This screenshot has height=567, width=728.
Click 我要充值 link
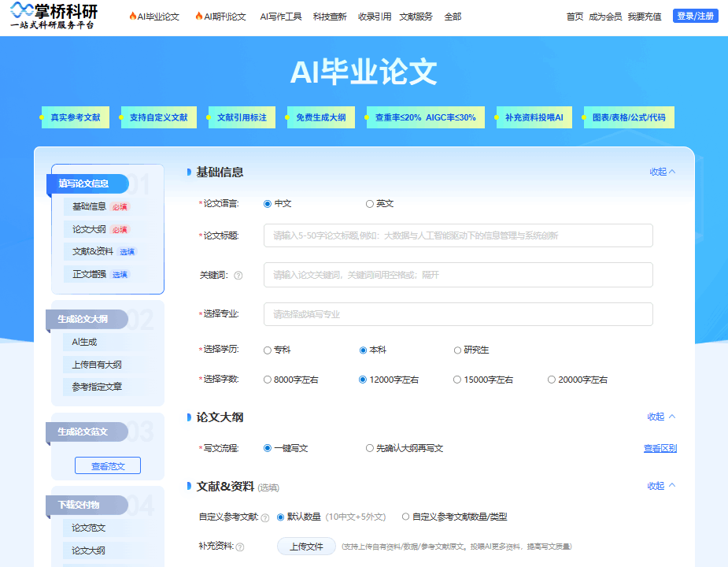pos(645,17)
